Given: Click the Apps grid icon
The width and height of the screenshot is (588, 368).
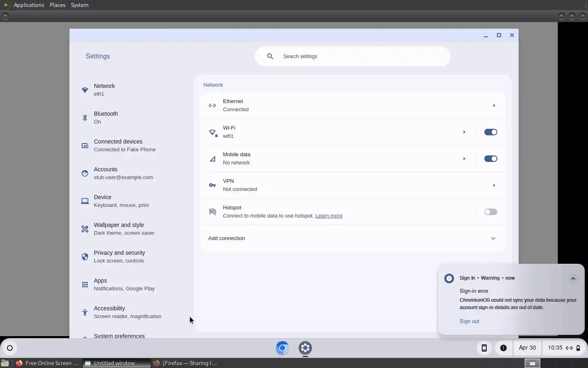Looking at the screenshot, I should (x=85, y=285).
